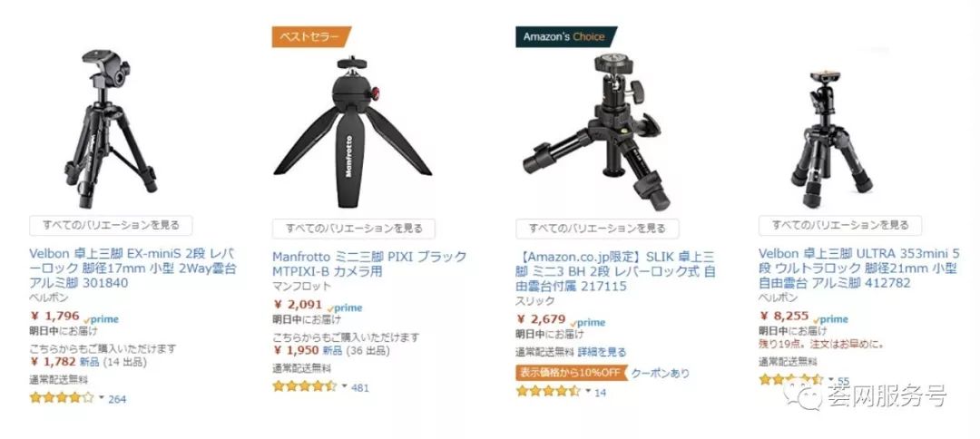The height and width of the screenshot is (439, 980).
Task: Click the 表示価格から10%OFF coupon label
Action: [569, 373]
